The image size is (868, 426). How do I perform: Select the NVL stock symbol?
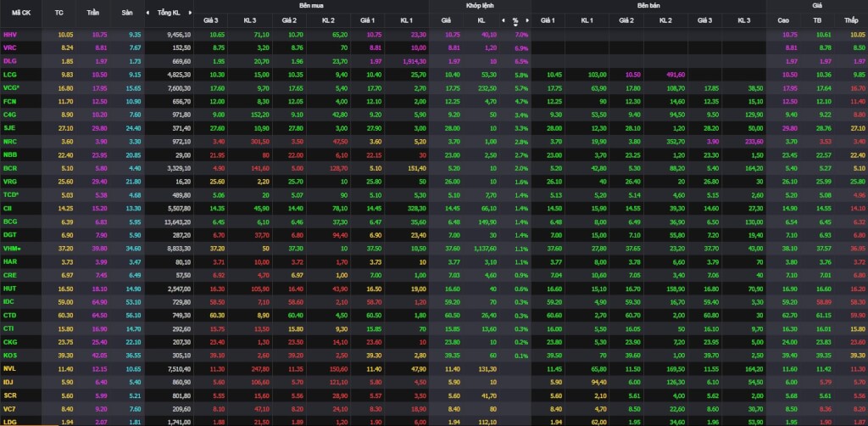pyautogui.click(x=10, y=367)
